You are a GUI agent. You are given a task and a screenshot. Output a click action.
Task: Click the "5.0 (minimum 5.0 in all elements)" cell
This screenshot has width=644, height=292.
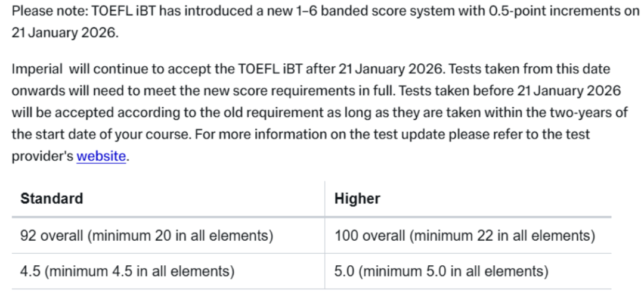coord(441,272)
